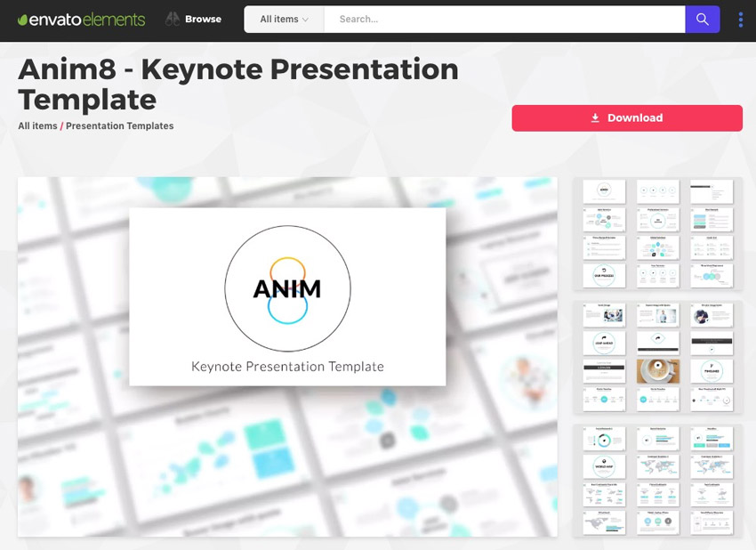Open the Envato Elements logo home link
This screenshot has width=756, height=550.
[x=81, y=20]
